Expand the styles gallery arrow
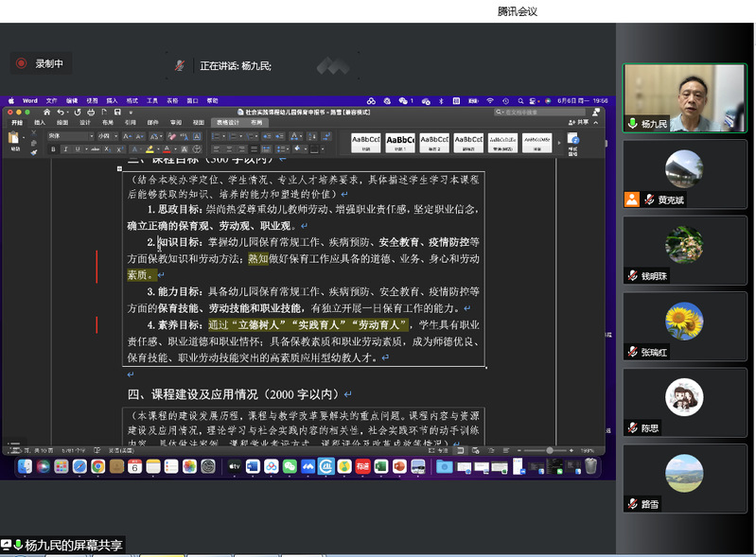Screen dimensions: 756x557 pyautogui.click(x=558, y=144)
